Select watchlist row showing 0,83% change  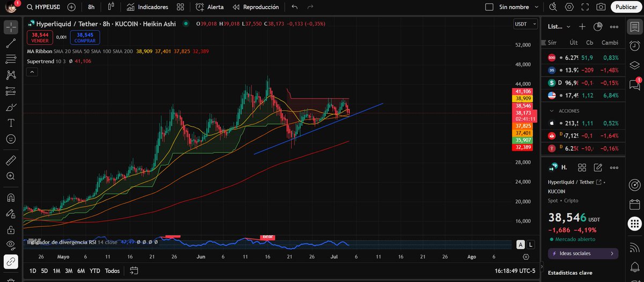[583, 57]
